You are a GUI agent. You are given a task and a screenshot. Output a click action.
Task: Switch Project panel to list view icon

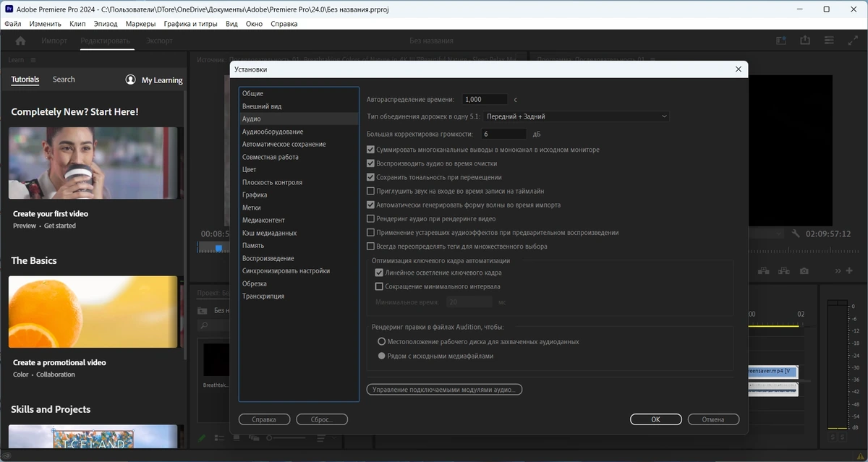(219, 438)
